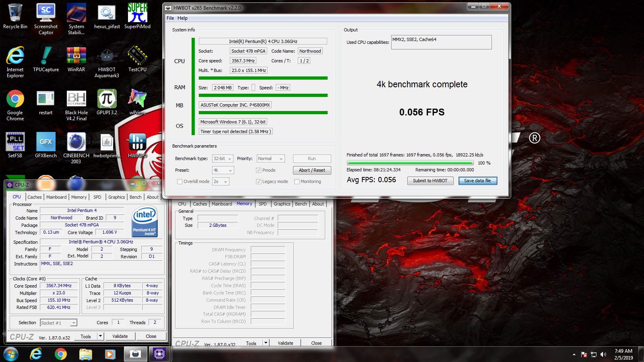The height and width of the screenshot is (362, 644).
Task: Open Screenshot Captor desktop icon
Action: [46, 19]
